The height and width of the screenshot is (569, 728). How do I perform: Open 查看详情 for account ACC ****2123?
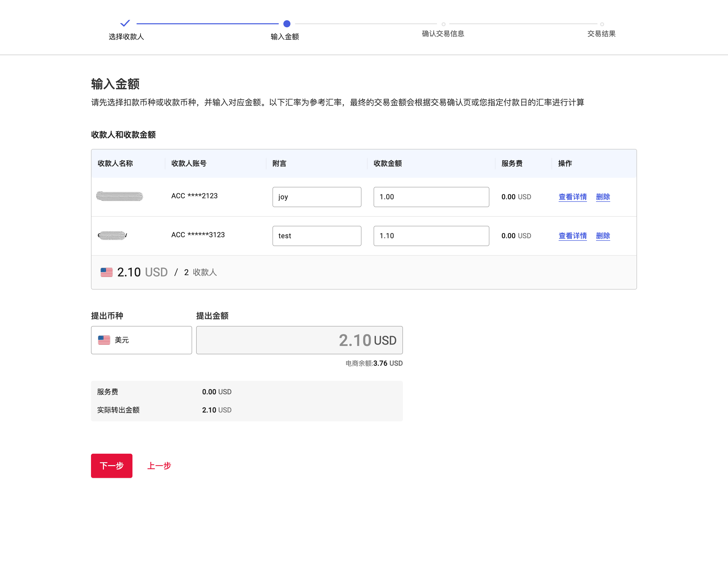point(572,197)
